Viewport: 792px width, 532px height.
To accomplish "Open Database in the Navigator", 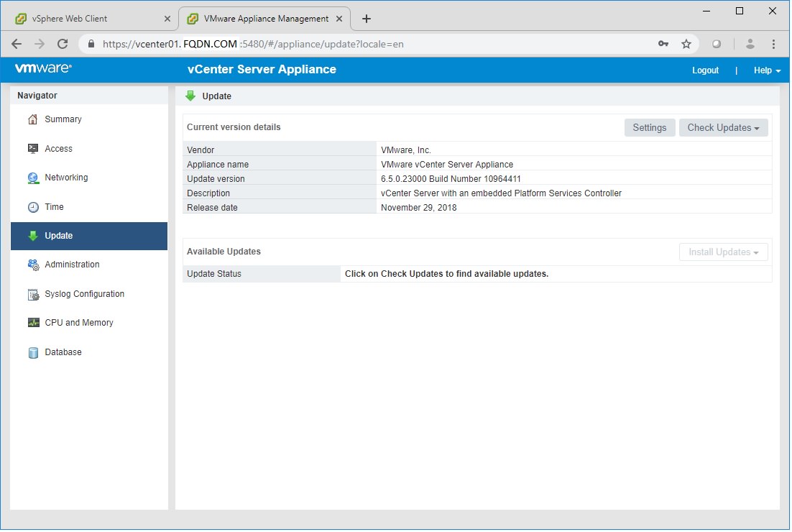I will (x=89, y=353).
